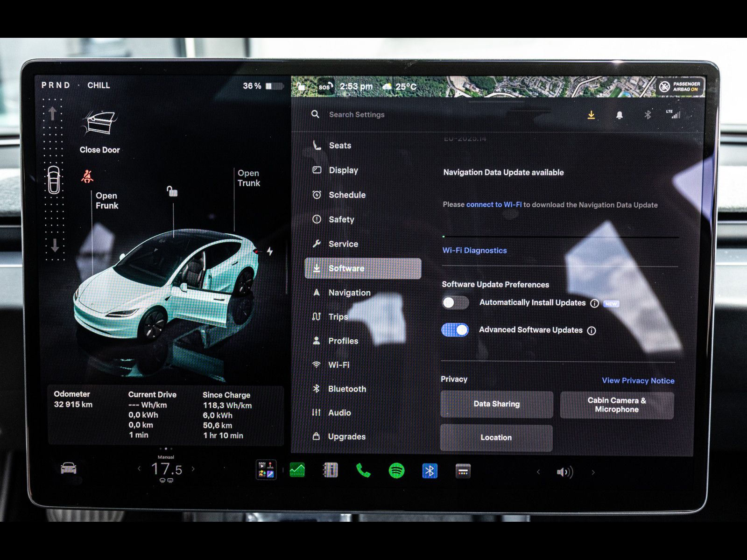Tap the battery 36% indicator
Screen dimensions: 747x560
click(x=263, y=86)
